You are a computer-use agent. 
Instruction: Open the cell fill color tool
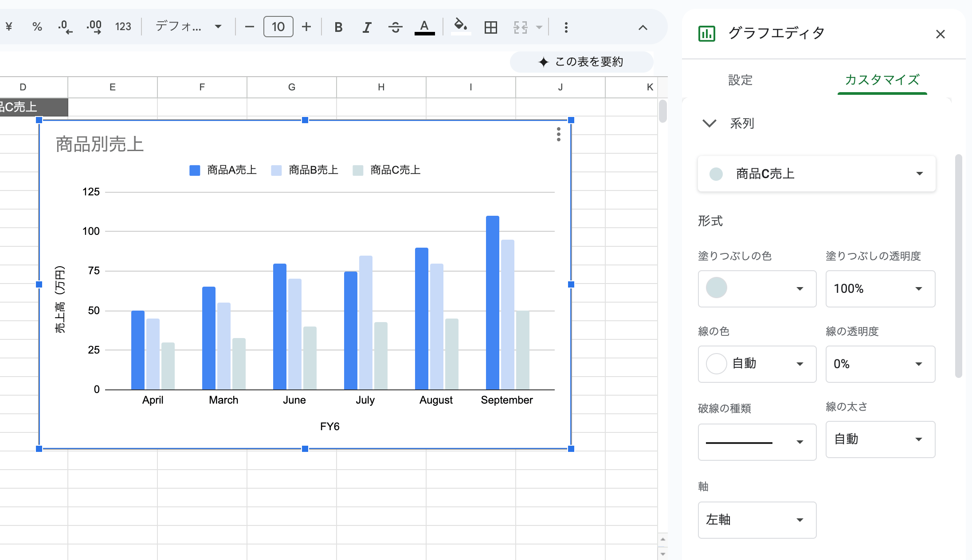[461, 27]
